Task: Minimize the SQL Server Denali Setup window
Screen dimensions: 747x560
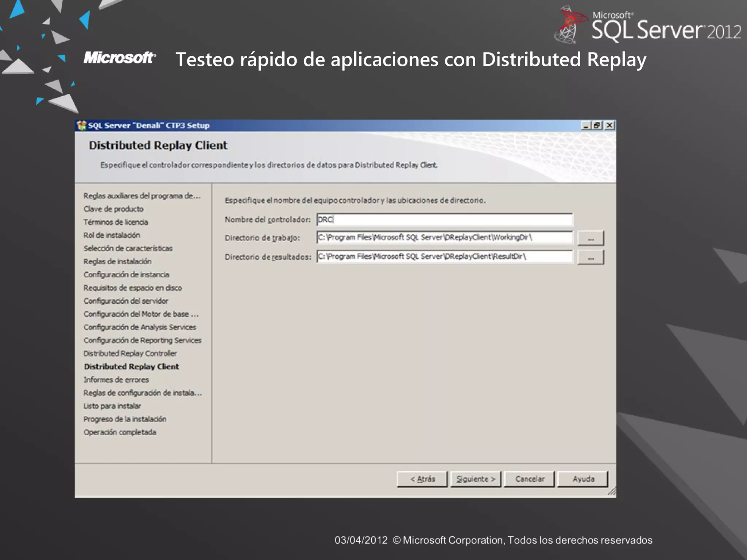Action: [586, 126]
